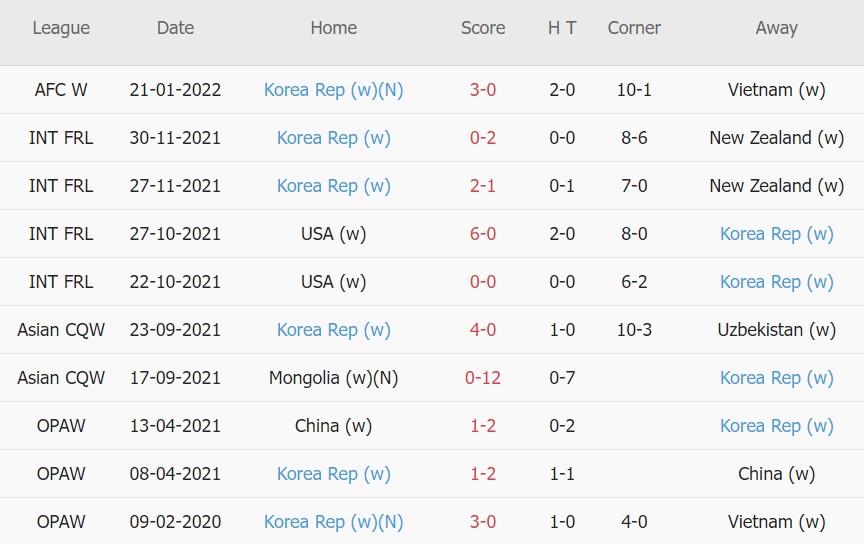Select Korea Rep (w) home team on 27-11-2021
Screen dimensions: 864x544
click(333, 186)
